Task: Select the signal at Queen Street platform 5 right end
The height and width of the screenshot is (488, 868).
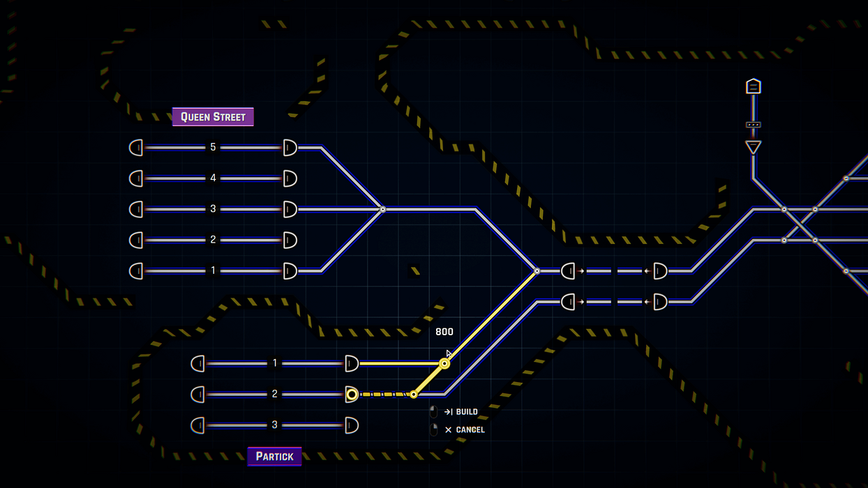Action: pos(290,147)
